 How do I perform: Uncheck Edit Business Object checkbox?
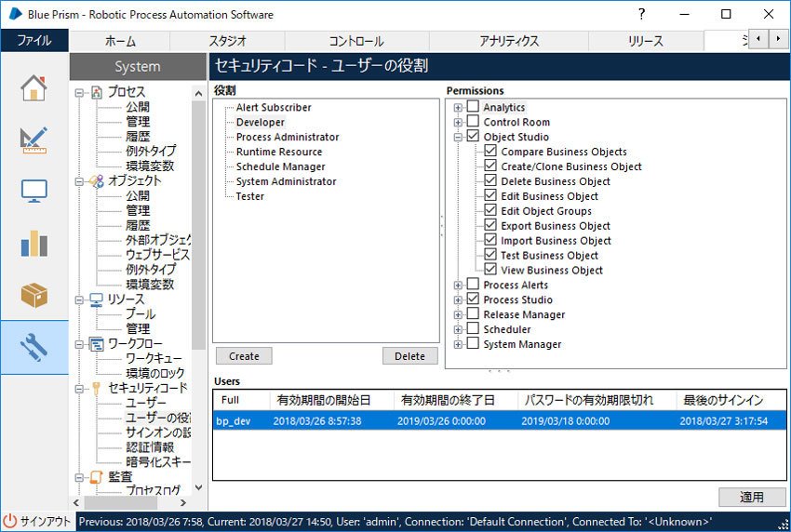[x=490, y=195]
